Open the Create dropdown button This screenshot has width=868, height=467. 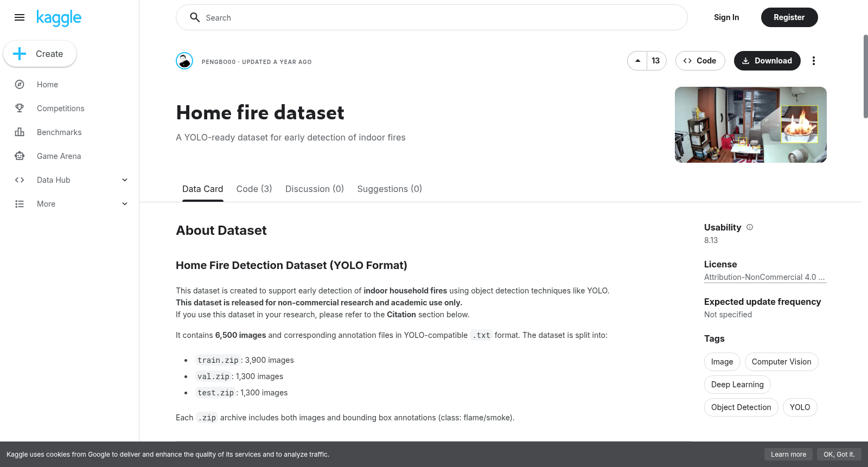(40, 54)
